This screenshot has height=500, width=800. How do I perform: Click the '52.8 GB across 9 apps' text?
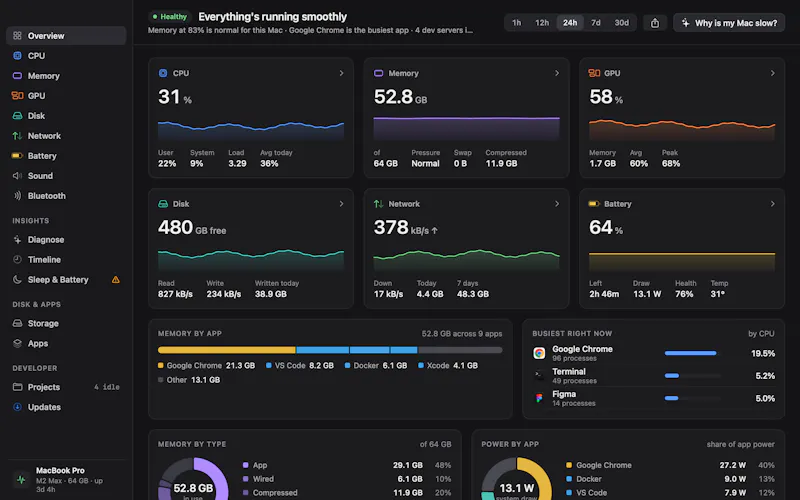(462, 334)
